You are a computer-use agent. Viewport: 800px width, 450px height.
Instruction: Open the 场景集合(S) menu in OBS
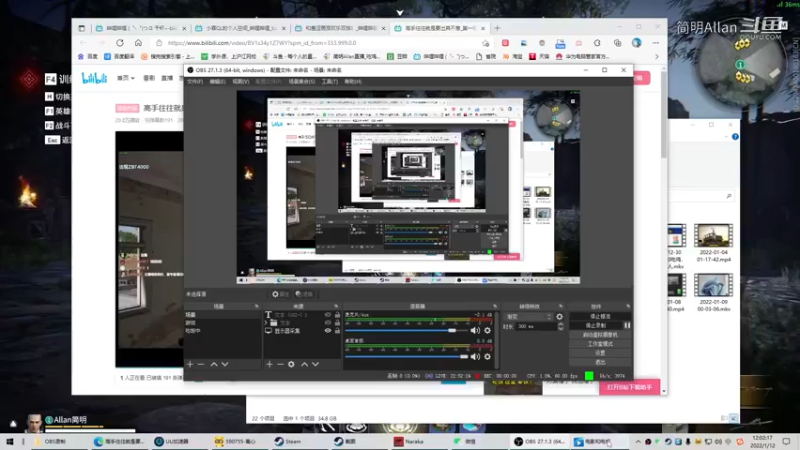[302, 82]
